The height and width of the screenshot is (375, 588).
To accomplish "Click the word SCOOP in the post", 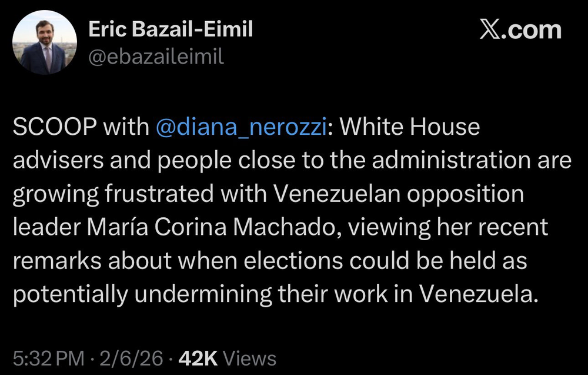I will click(x=55, y=127).
